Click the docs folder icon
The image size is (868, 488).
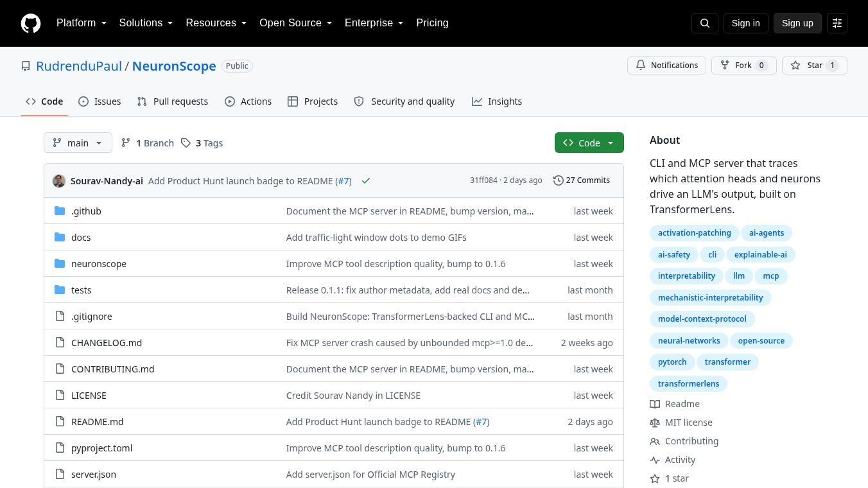[x=60, y=237]
